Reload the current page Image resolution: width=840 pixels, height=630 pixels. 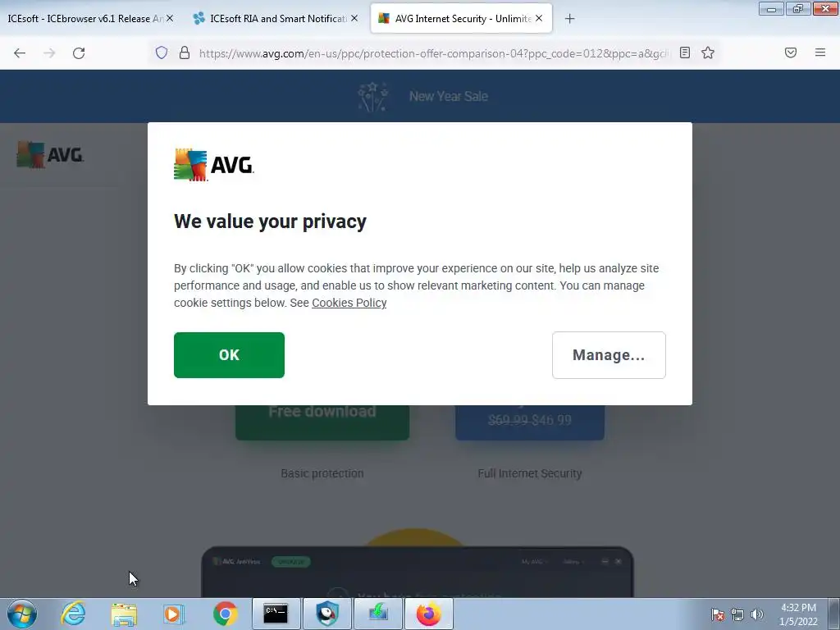[79, 53]
